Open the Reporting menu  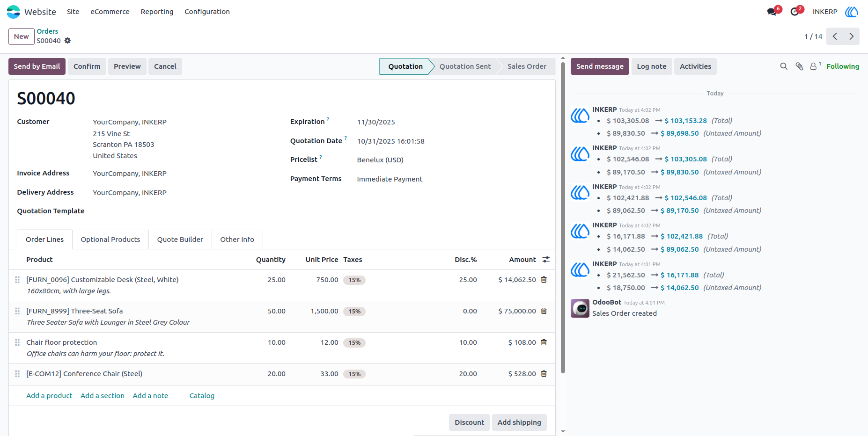click(x=157, y=12)
